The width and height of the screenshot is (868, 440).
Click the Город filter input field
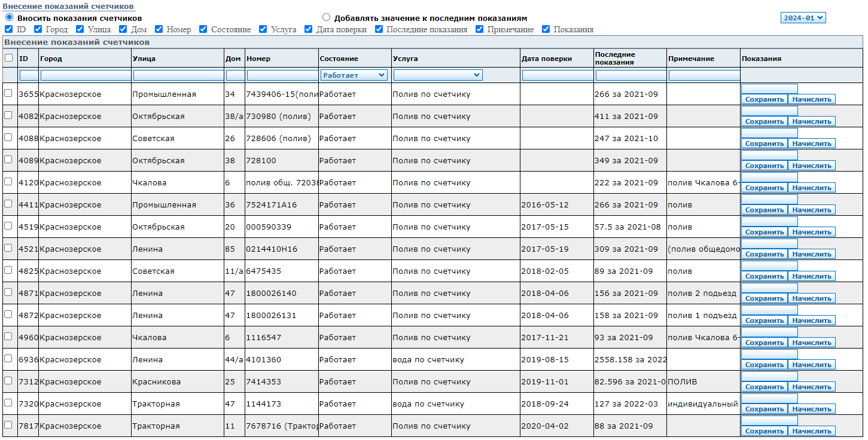point(85,75)
